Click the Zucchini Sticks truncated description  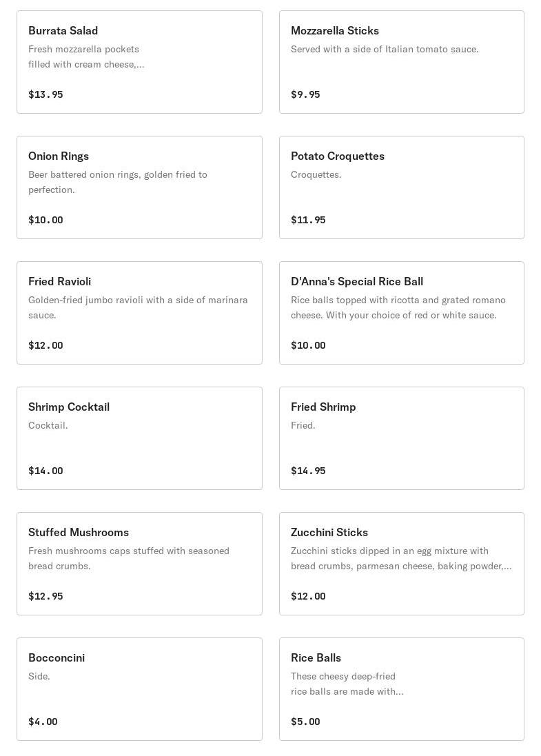(x=401, y=558)
